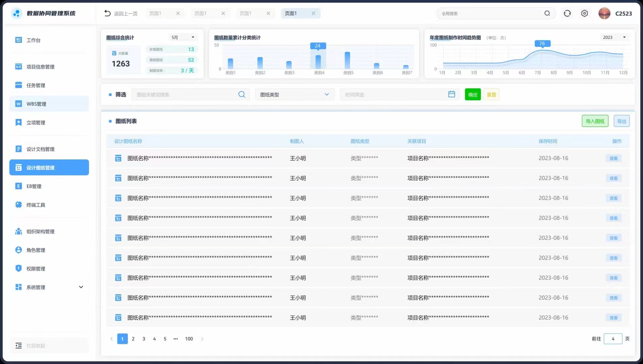Click the 类别4 bar in the chart
The image size is (643, 364).
click(318, 62)
